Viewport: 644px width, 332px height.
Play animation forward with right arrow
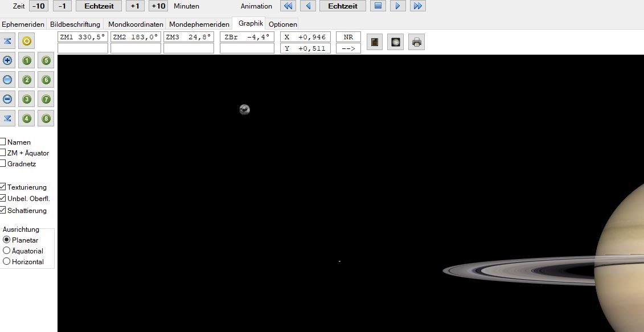tap(397, 6)
